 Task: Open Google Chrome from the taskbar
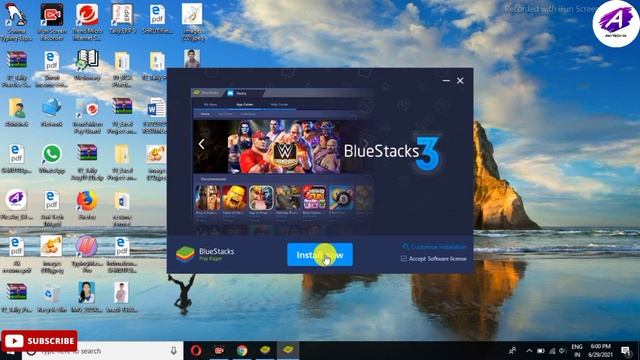tap(242, 351)
